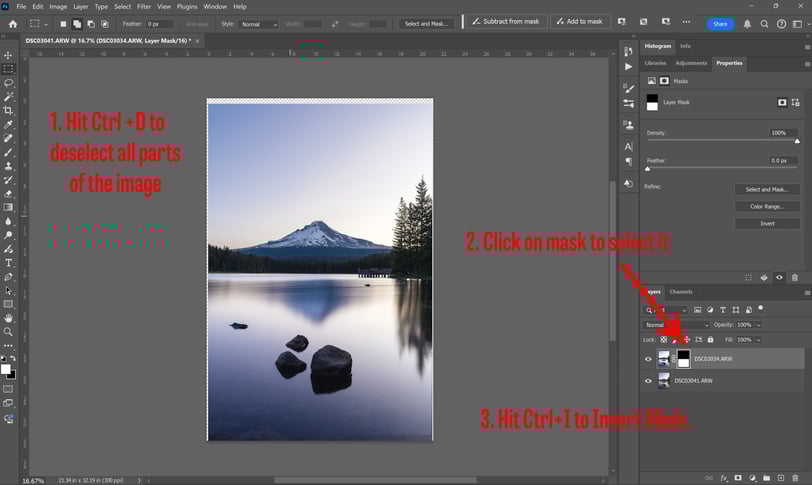Select the Hand tool
Image resolution: width=812 pixels, height=485 pixels.
coord(8,318)
